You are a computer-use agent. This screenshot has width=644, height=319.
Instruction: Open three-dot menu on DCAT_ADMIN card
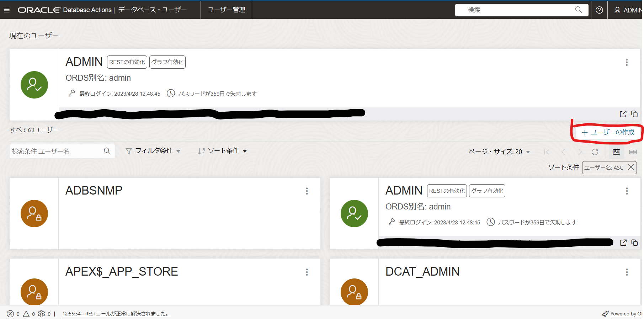click(627, 272)
